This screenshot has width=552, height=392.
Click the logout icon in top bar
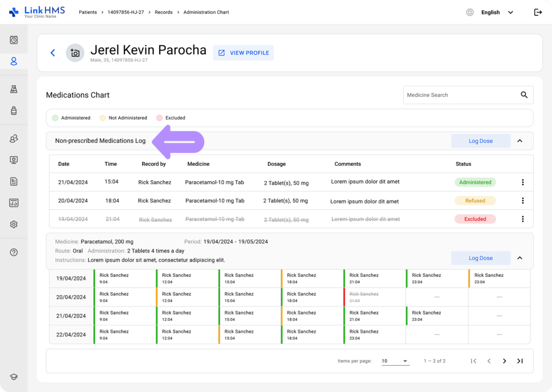point(537,12)
